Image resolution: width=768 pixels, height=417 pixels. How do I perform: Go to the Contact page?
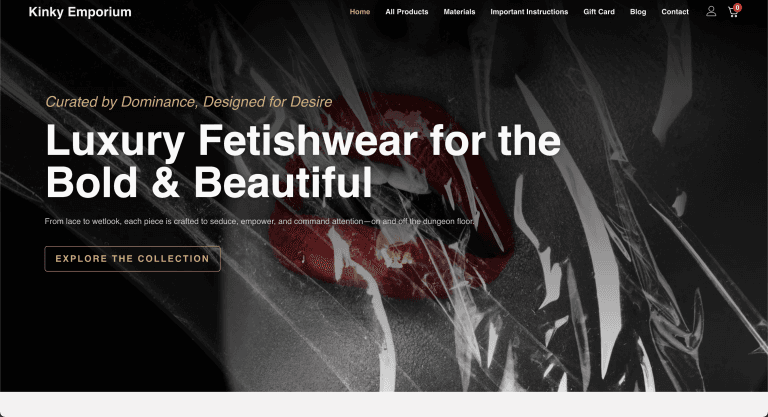674,12
